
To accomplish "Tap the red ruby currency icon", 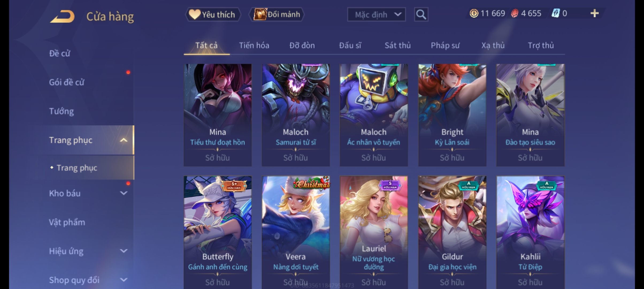I will (515, 13).
